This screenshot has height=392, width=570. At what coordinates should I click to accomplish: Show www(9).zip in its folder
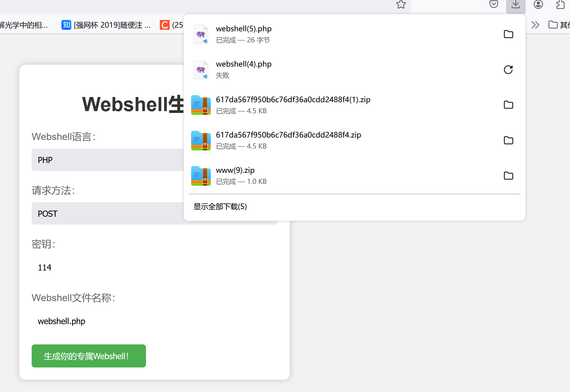tap(509, 176)
